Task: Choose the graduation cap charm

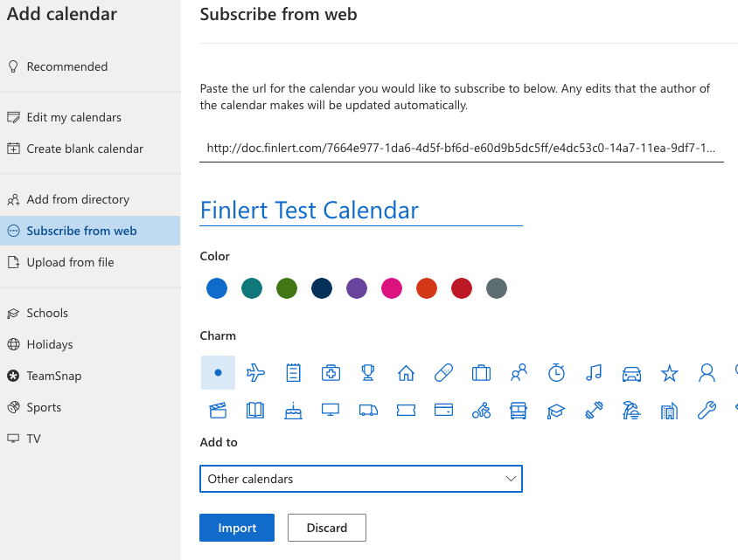Action: 556,410
